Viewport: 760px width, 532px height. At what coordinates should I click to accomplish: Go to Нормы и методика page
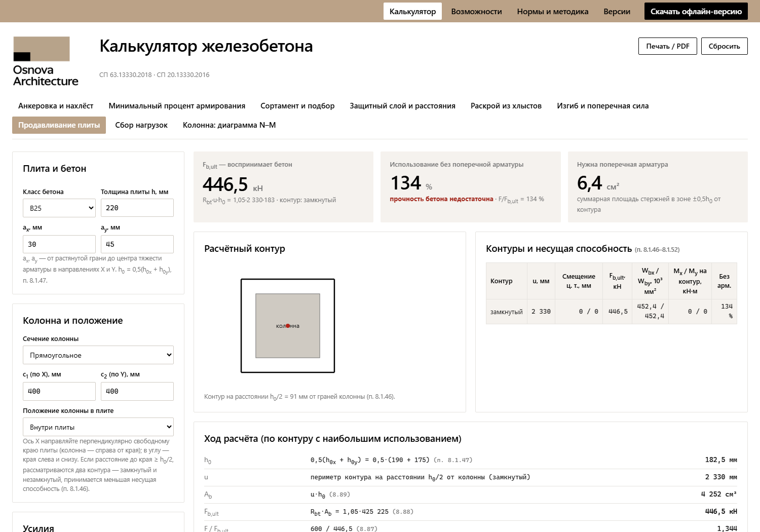click(553, 11)
